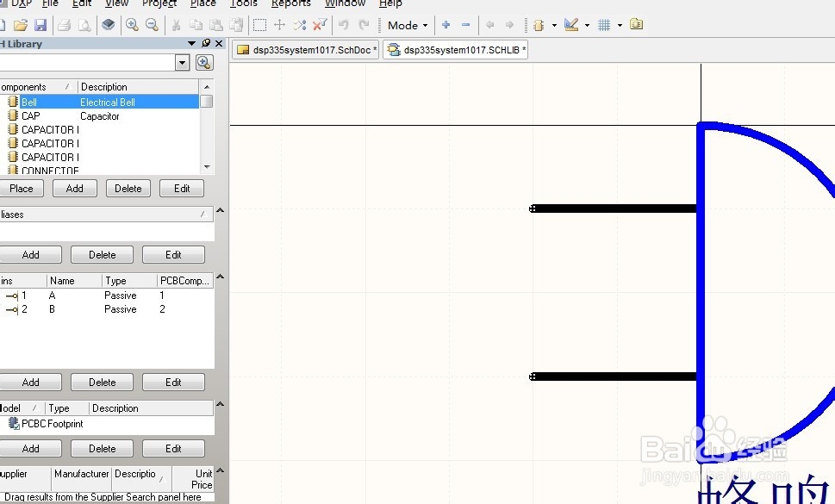Viewport: 835px width, 504px height.
Task: Select the PCBC Footprint model row
Action: pyautogui.click(x=107, y=424)
